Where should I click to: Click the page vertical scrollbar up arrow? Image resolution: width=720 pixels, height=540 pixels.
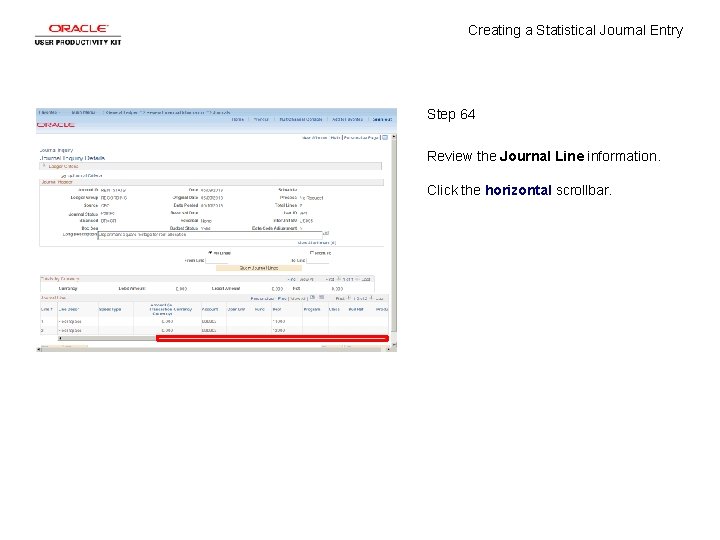point(394,137)
